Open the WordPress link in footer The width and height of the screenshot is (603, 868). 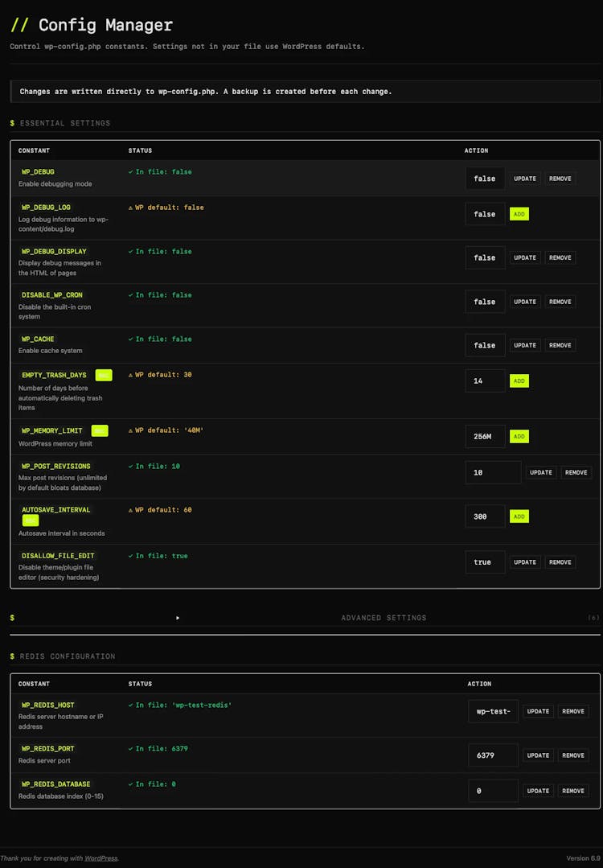pyautogui.click(x=100, y=858)
